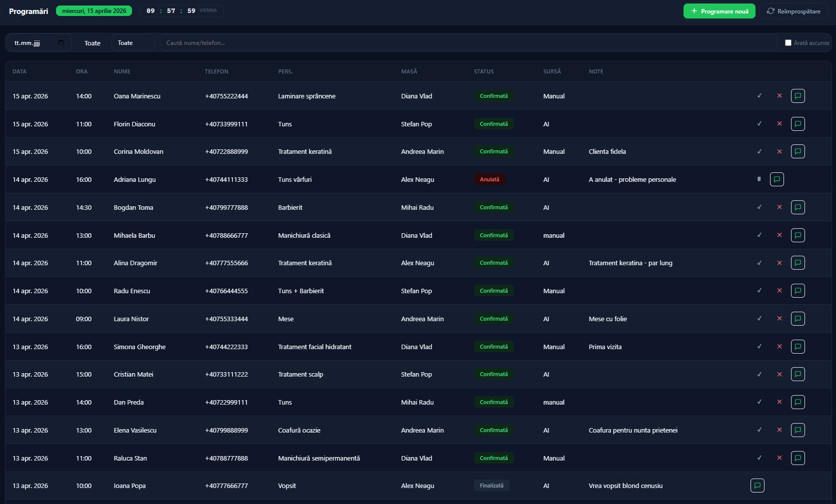836x504 pixels.
Task: Open chat icon for Ioana Popa's appointment
Action: point(757,486)
